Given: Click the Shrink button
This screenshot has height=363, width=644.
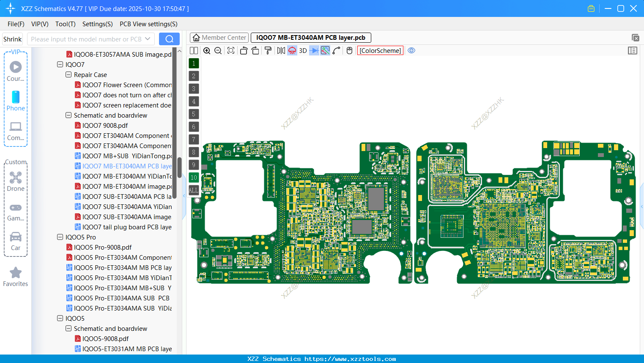Looking at the screenshot, I should click(12, 38).
